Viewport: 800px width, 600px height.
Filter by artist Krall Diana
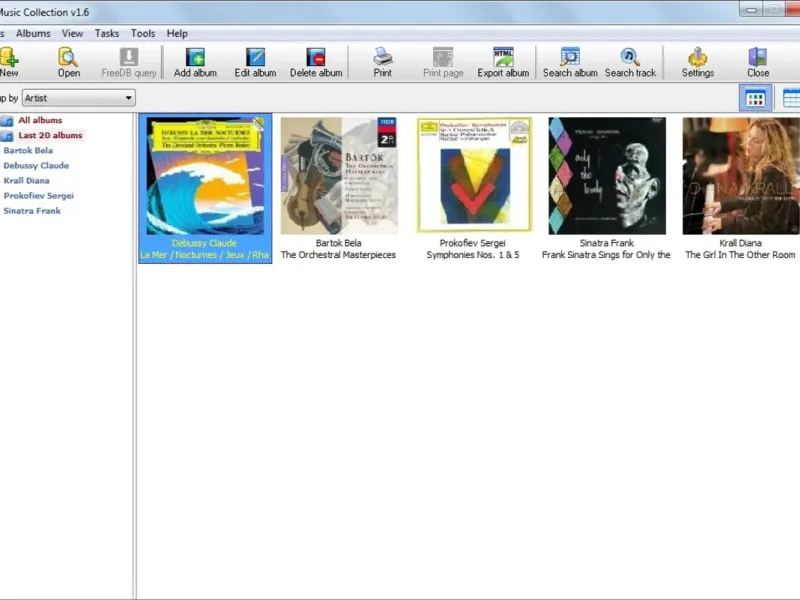point(27,181)
